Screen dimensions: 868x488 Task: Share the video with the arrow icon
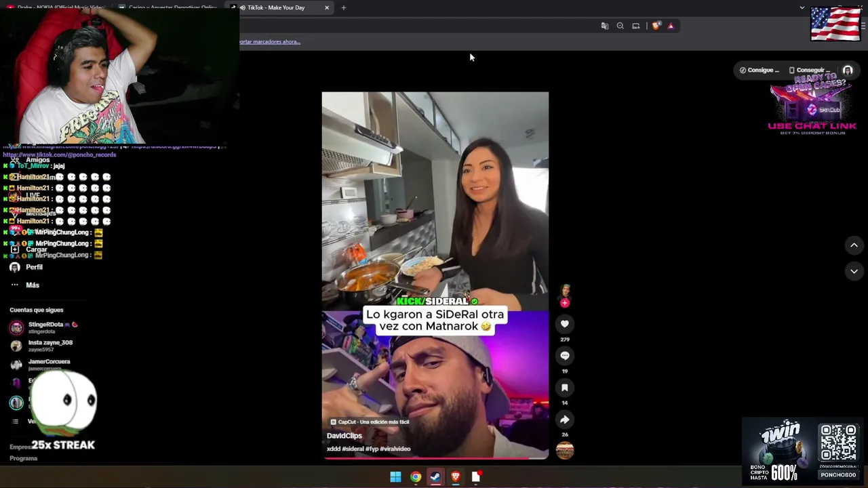click(565, 420)
